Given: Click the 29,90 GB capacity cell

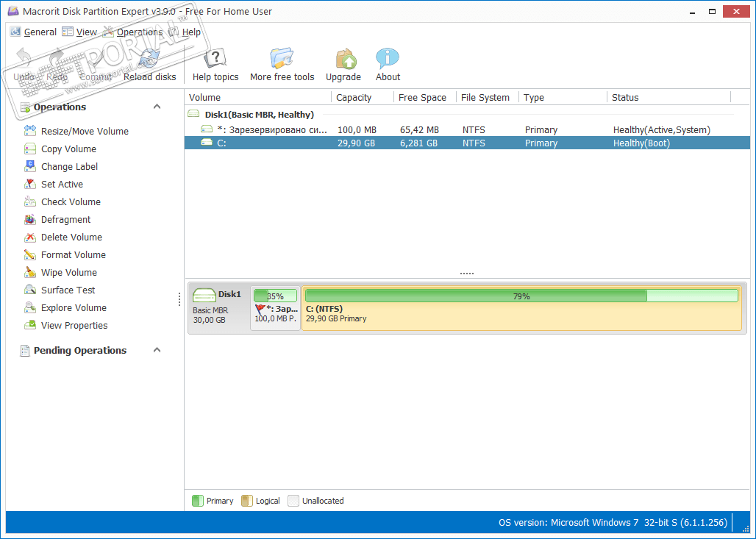Looking at the screenshot, I should pyautogui.click(x=356, y=143).
